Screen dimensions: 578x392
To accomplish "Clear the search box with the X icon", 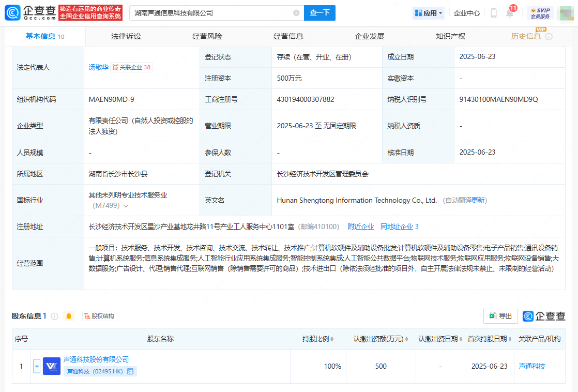I will tap(296, 13).
